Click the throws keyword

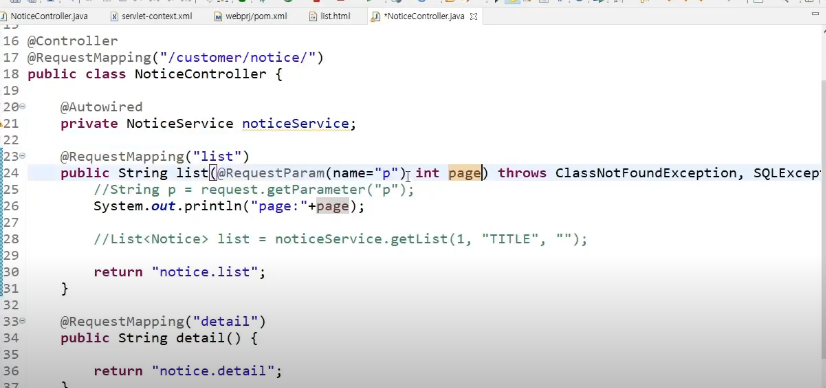click(522, 173)
